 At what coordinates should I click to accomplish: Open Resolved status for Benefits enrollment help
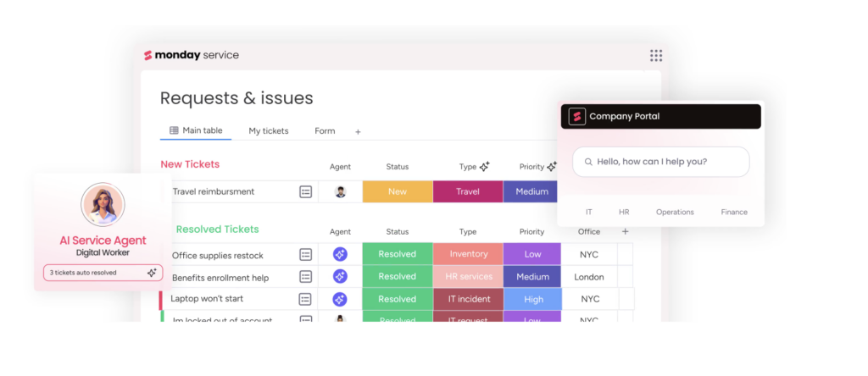pos(398,276)
